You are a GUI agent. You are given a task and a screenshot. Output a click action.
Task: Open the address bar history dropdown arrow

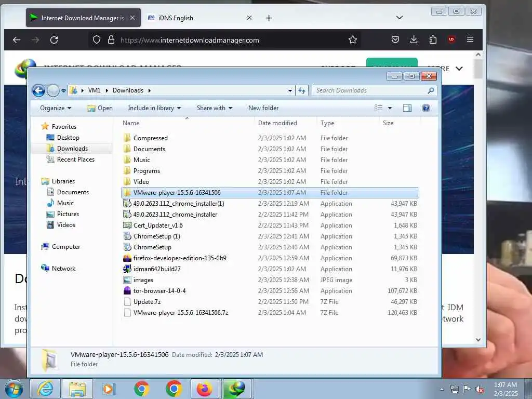(290, 90)
